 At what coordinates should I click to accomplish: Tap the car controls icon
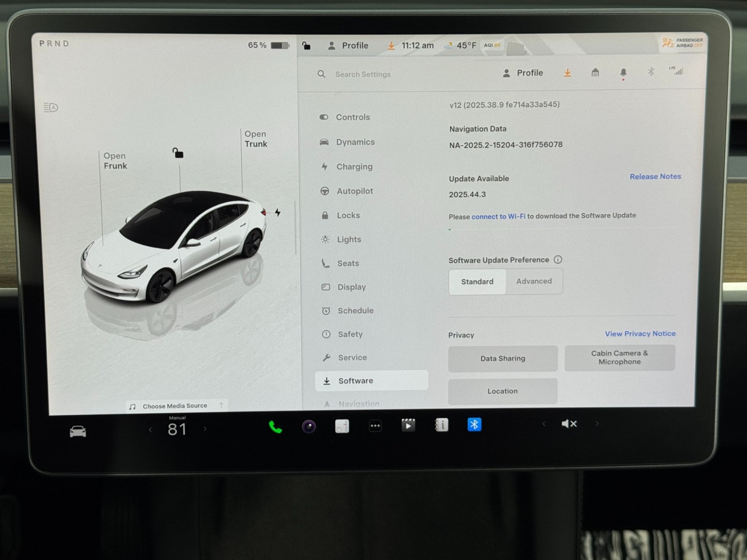[x=78, y=432]
